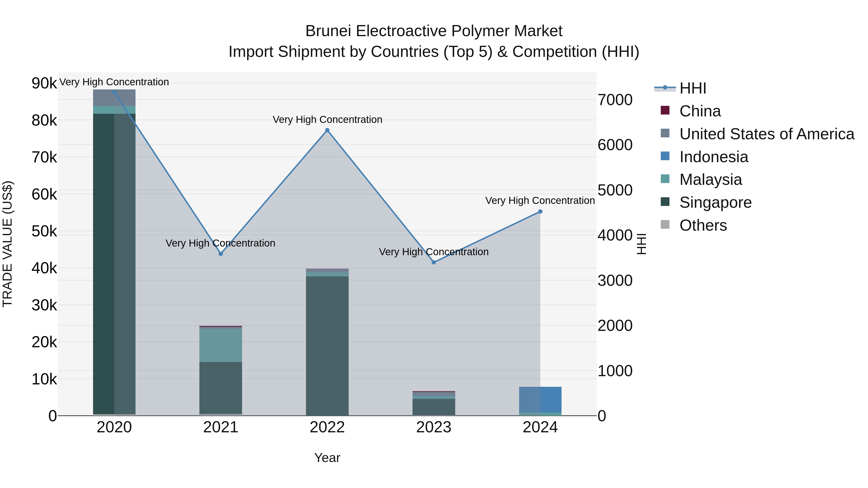Image resolution: width=868 pixels, height=488 pixels.
Task: Click the Very High Concentration label above 2022
Action: pyautogui.click(x=327, y=120)
